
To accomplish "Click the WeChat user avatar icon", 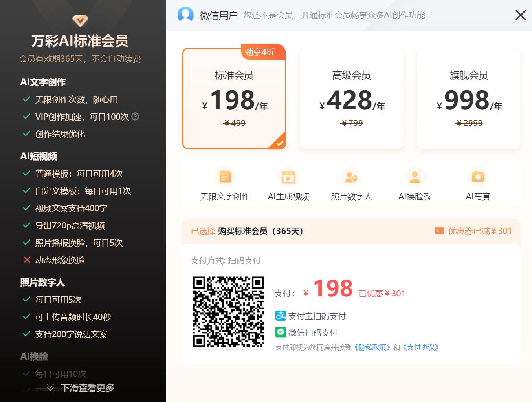I will (x=185, y=15).
